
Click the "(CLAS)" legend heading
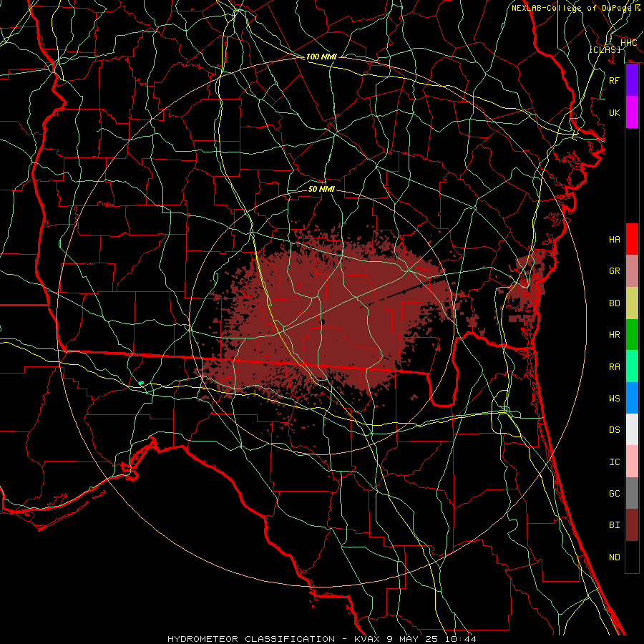click(x=605, y=49)
